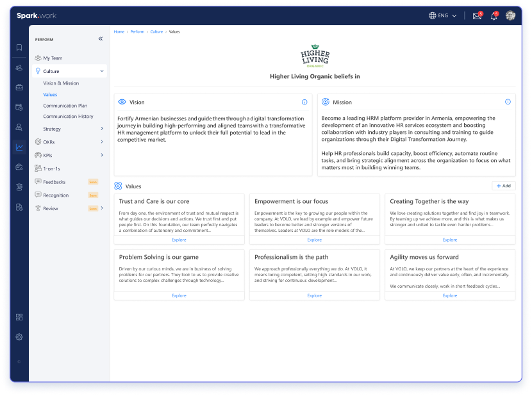The width and height of the screenshot is (532, 396).
Task: Open the document with clock rail icon
Action: click(19, 207)
